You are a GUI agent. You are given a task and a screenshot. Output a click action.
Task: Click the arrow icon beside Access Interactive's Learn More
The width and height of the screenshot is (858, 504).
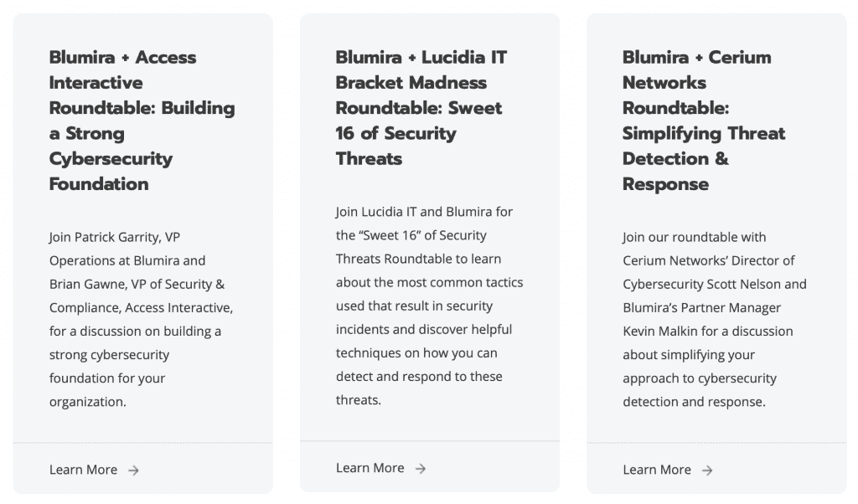(133, 471)
